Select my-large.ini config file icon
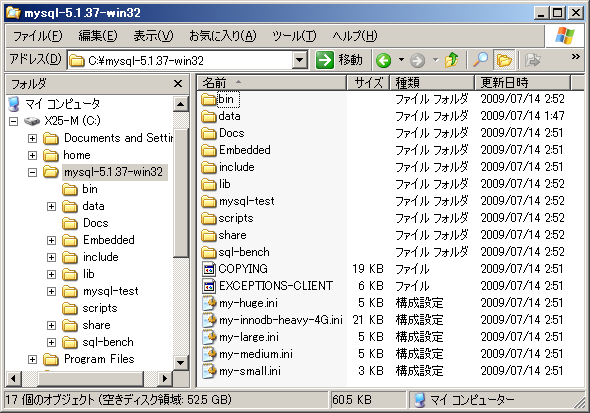Viewport: 590px width, 413px height. tap(209, 337)
